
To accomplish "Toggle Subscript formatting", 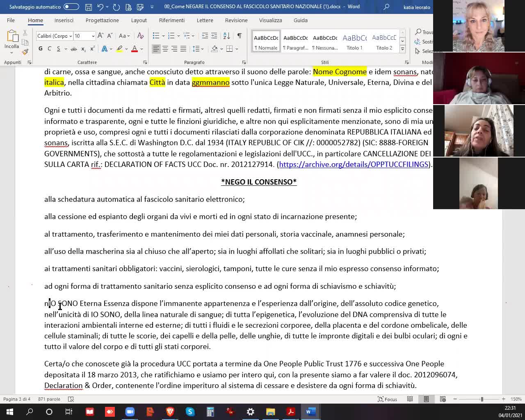I will click(83, 49).
